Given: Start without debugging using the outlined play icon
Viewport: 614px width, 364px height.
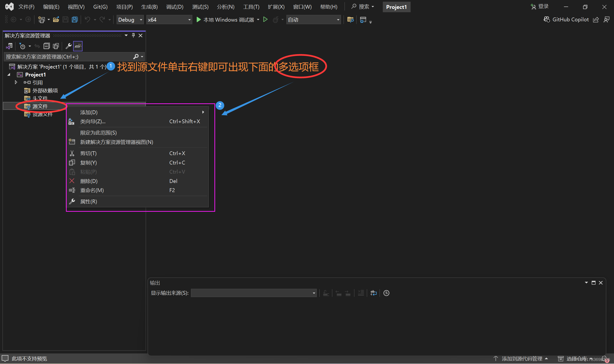Looking at the screenshot, I should pyautogui.click(x=265, y=19).
